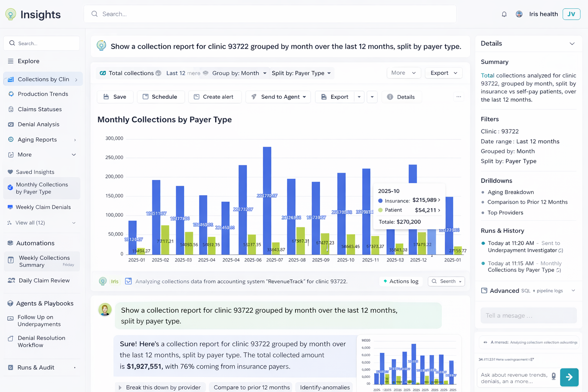This screenshot has height=392, width=588.
Task: Open Production Trends from the sidebar
Action: pos(42,94)
